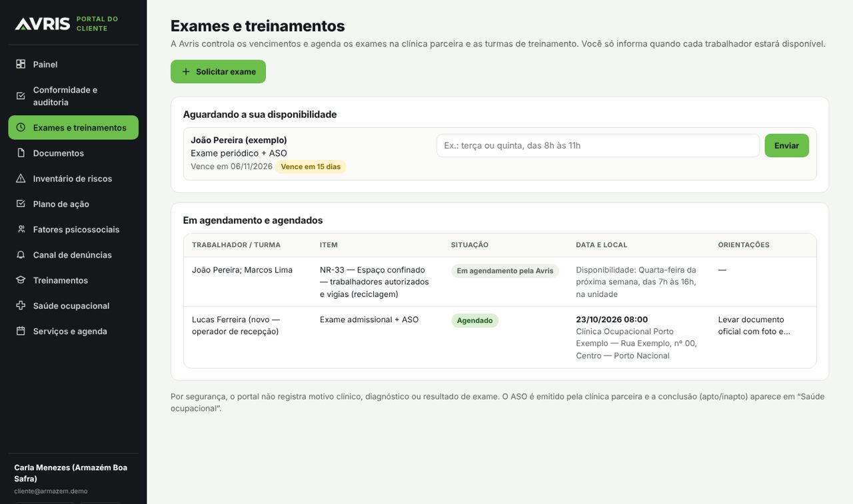Click the Trabalhador / Turma column header
The height and width of the screenshot is (504, 853).
[x=236, y=245]
